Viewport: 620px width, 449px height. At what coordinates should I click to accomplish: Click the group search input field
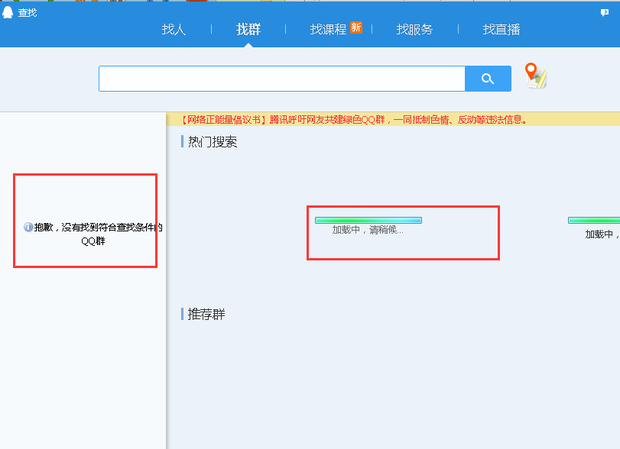point(282,79)
